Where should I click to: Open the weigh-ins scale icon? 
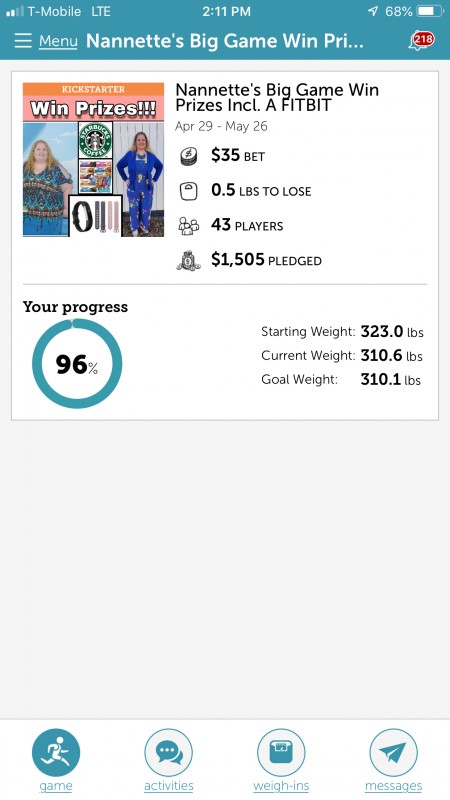coord(281,753)
